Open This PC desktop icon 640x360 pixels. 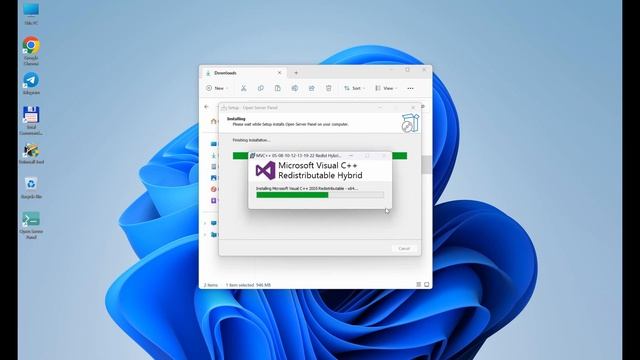click(31, 14)
